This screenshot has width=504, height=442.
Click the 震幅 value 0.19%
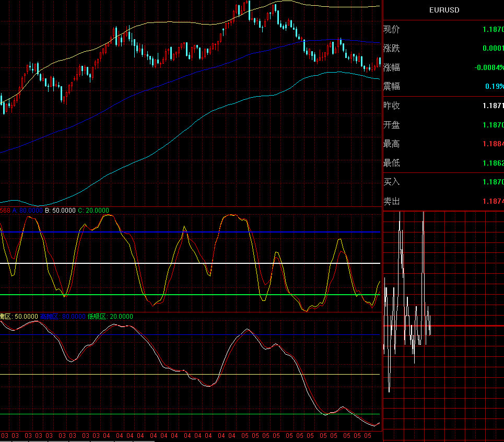495,86
